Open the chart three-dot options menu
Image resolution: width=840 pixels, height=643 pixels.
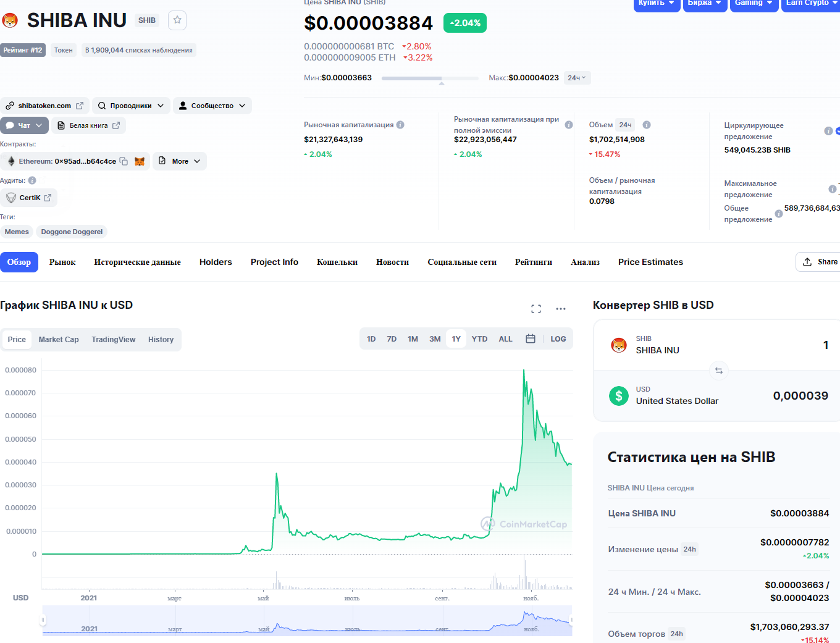pos(561,309)
